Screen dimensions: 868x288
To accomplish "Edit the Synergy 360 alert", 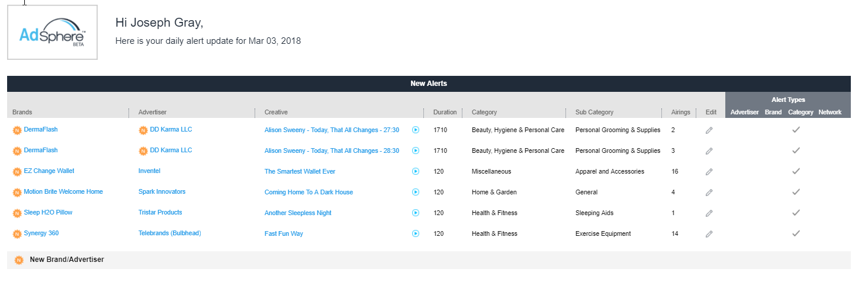I will (709, 234).
